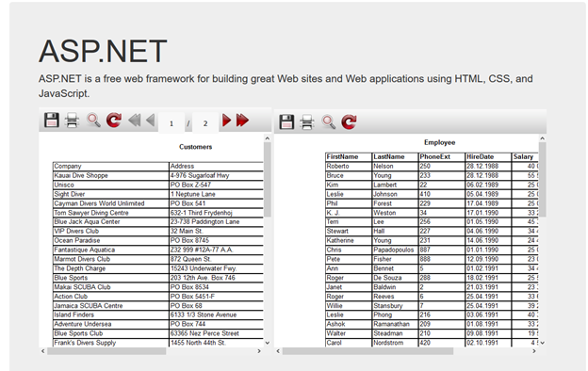Image resolution: width=588 pixels, height=371 pixels.
Task: Click the save icon in Employee report toolbar
Action: (x=286, y=122)
